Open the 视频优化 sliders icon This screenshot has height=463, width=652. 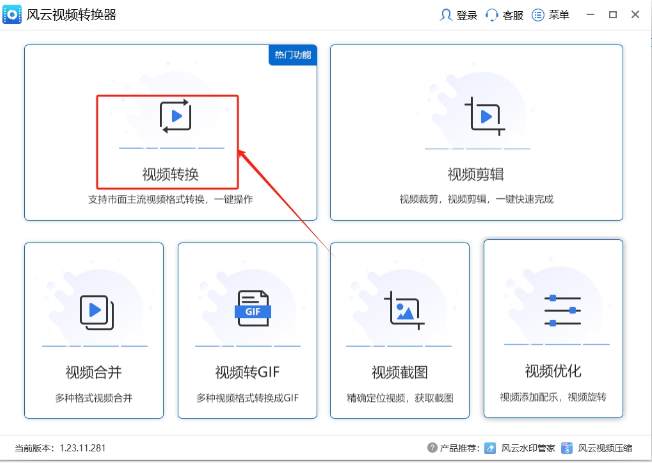(563, 310)
